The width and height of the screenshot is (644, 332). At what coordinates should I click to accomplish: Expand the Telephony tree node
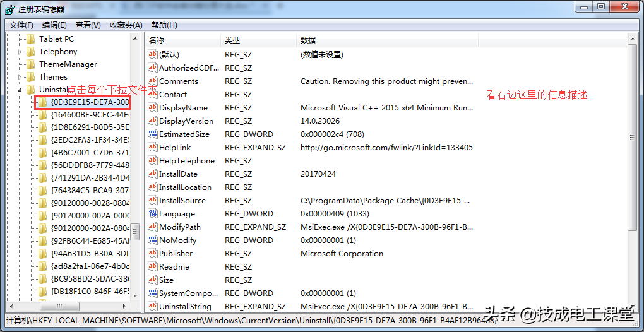click(20, 52)
